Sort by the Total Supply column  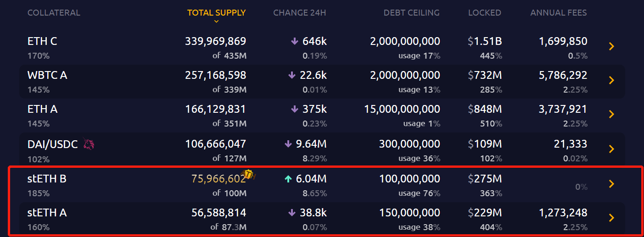click(217, 13)
